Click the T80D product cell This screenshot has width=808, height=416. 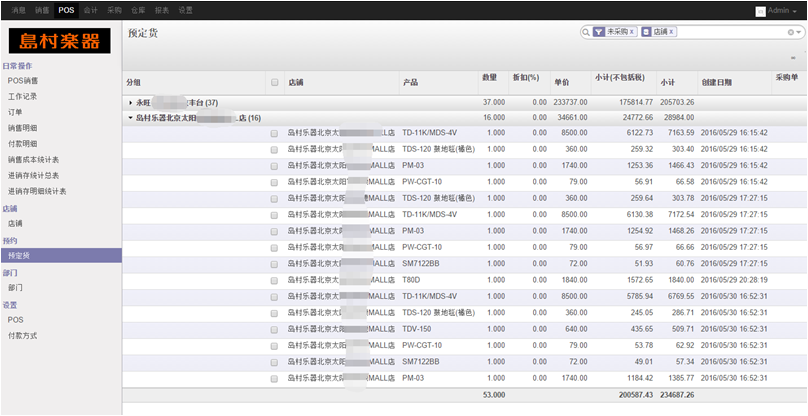click(x=410, y=280)
